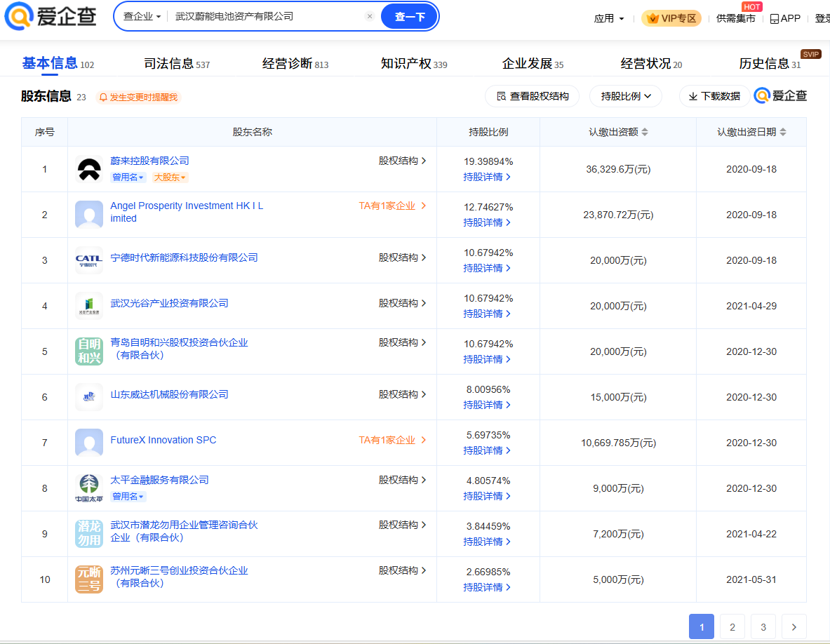The image size is (830, 644).
Task: Click the Aiqicha logo in header
Action: click(x=51, y=17)
